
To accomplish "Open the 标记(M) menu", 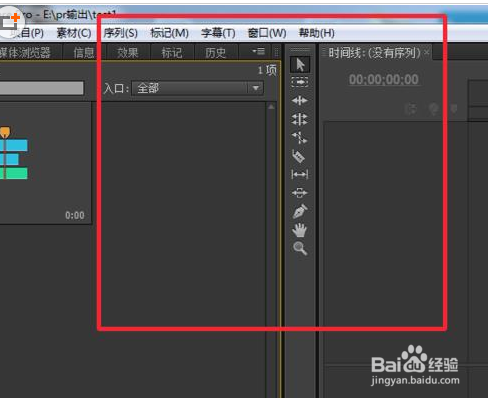I will 169,33.
